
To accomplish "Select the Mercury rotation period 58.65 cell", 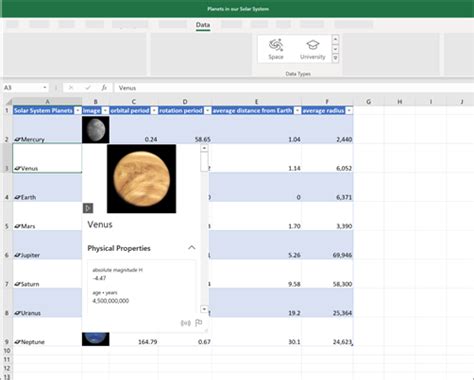I will [x=185, y=130].
